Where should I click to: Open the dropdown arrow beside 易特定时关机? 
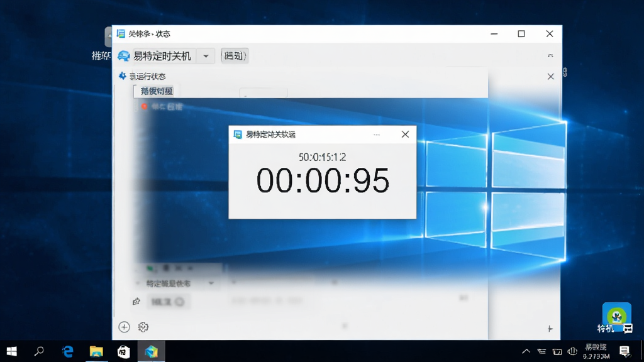206,56
